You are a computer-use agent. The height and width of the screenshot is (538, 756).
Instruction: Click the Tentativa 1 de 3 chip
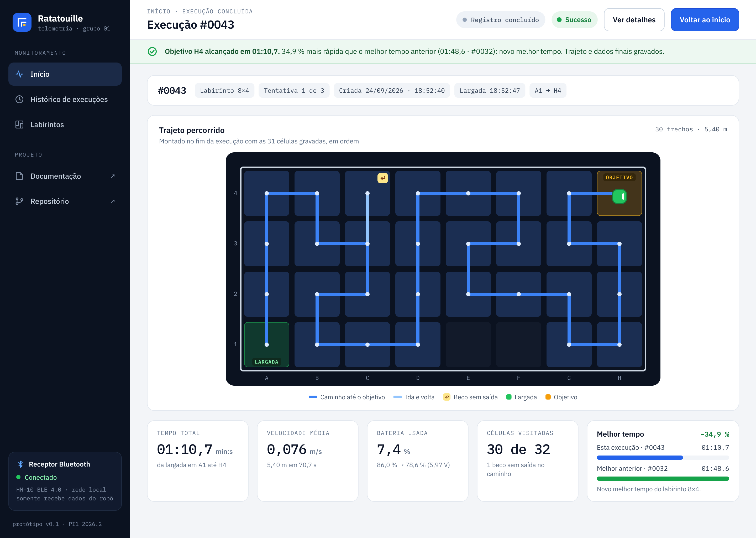[293, 90]
